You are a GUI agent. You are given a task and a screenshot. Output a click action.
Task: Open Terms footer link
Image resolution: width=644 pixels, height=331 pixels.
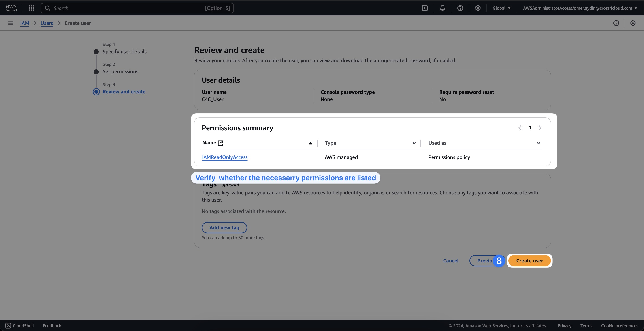point(586,325)
